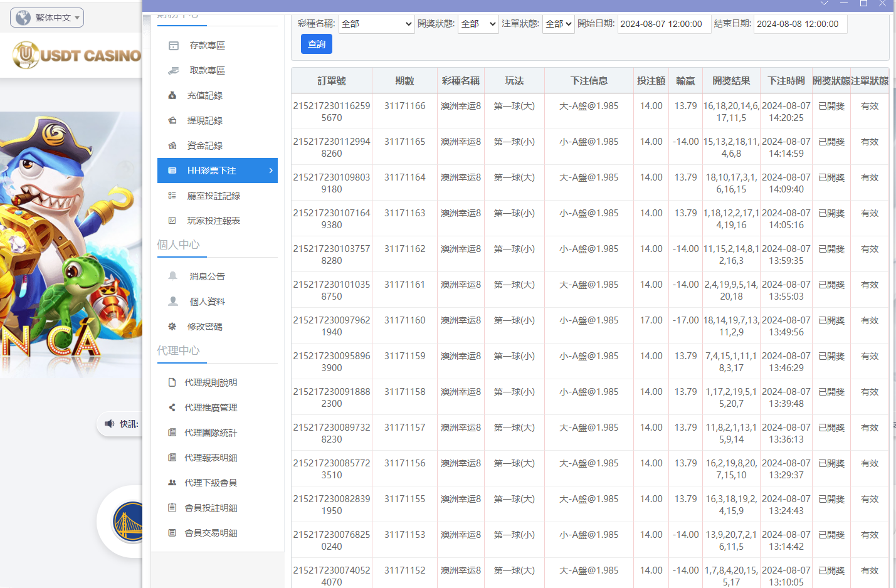Image resolution: width=896 pixels, height=588 pixels.
Task: Open 資金記錄 using its funds icon
Action: pos(174,145)
